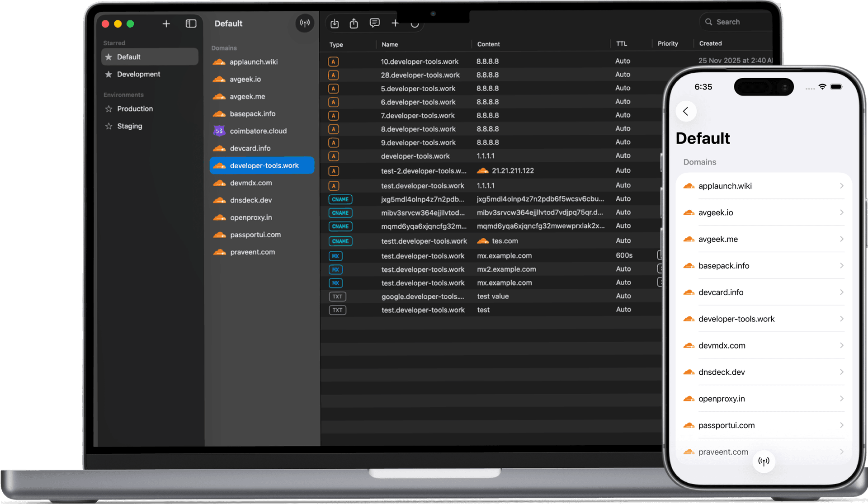Tap chevron on applaunch.wiki phone row
This screenshot has height=504, width=868.
pos(841,186)
